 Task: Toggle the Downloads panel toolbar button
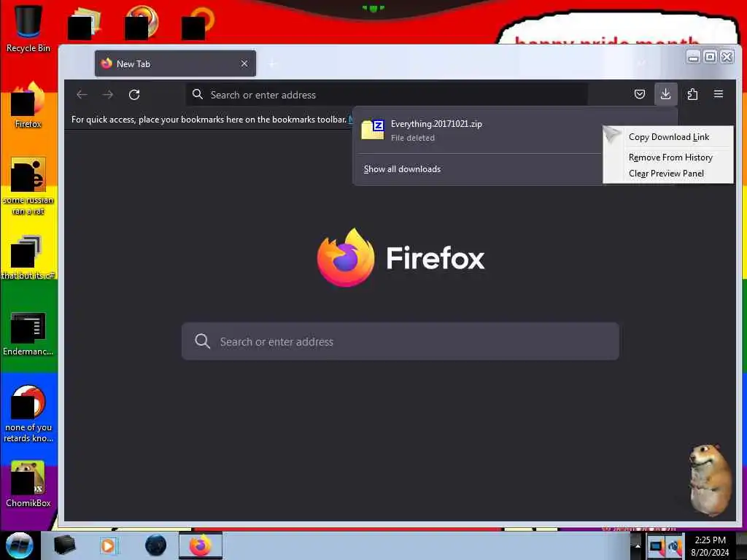(665, 94)
